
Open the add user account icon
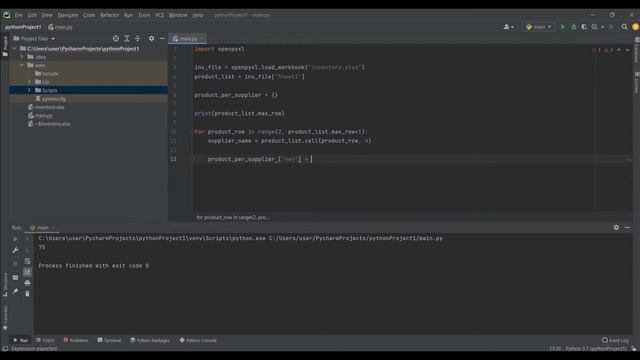[x=507, y=27]
